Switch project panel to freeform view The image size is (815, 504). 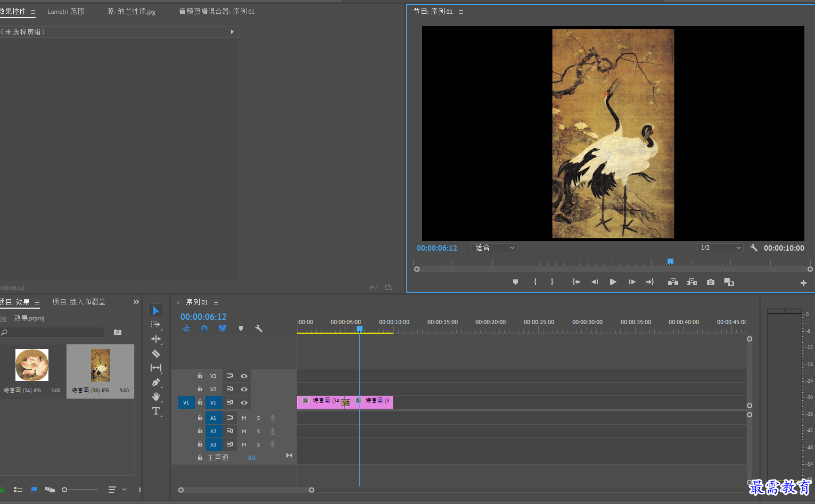coord(50,490)
